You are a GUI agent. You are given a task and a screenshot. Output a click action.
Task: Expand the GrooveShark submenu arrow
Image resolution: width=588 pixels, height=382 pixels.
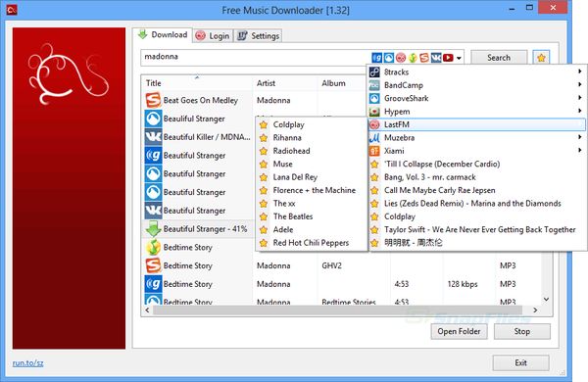pos(580,98)
